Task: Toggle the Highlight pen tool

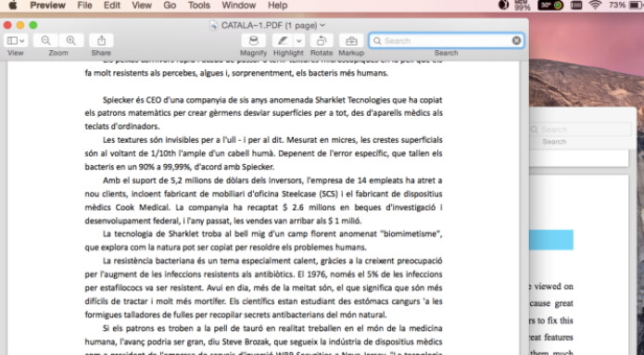Action: 283,41
